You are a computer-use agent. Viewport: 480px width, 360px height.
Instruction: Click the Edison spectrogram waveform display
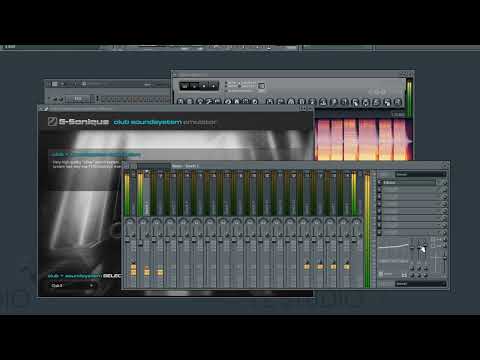coord(363,139)
